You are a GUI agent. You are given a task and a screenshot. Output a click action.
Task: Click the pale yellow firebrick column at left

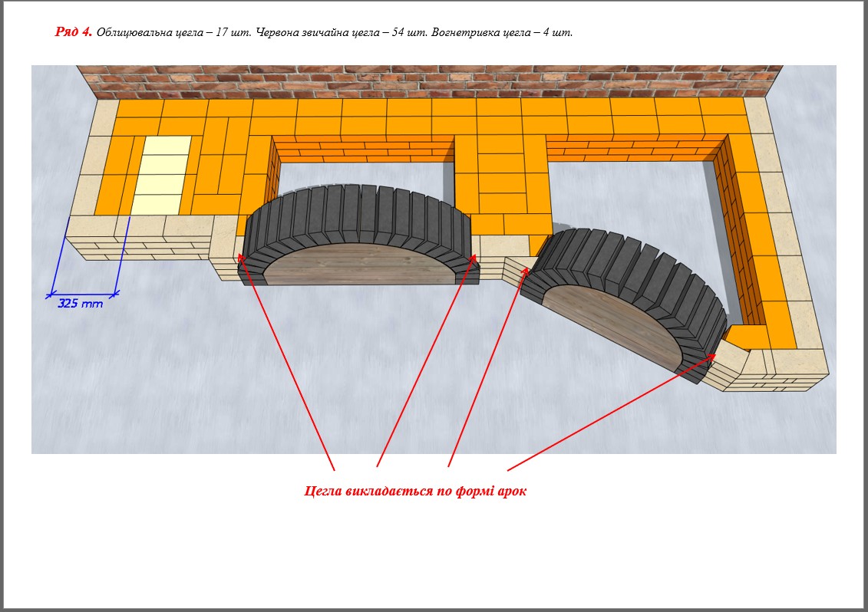(163, 175)
